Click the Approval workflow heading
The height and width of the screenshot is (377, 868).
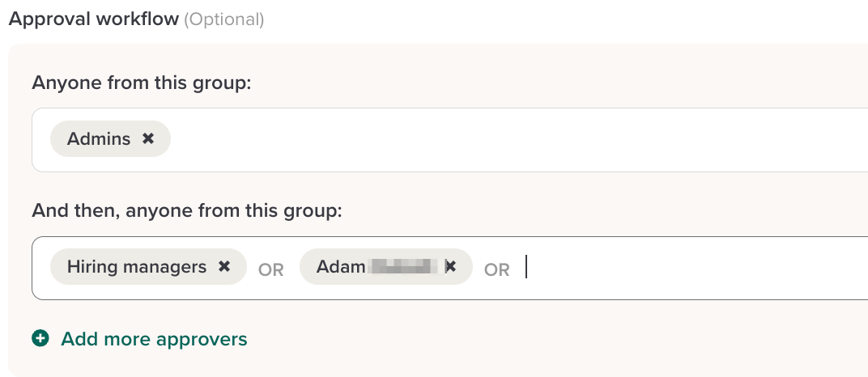click(93, 19)
